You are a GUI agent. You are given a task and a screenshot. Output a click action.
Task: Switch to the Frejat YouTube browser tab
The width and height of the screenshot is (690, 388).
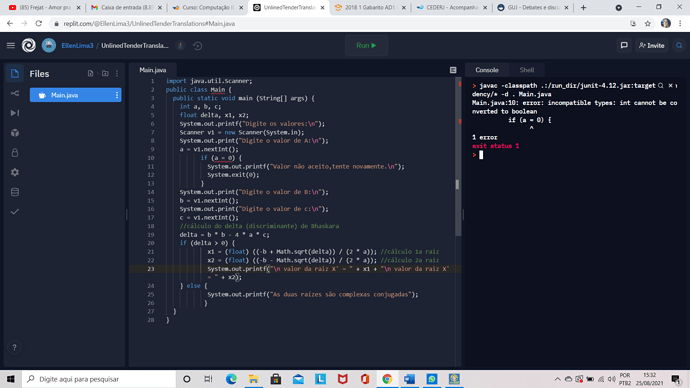coord(44,7)
